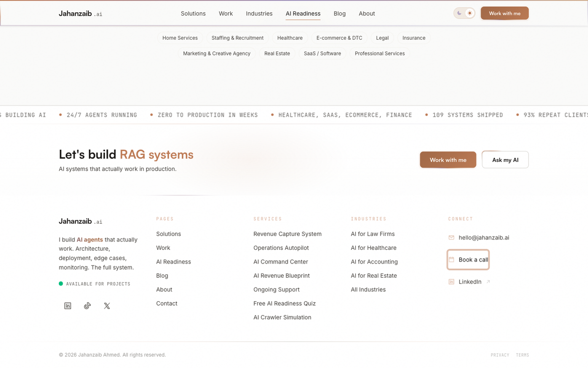This screenshot has height=368, width=588.
Task: Select the Professional Services chip
Action: point(380,53)
